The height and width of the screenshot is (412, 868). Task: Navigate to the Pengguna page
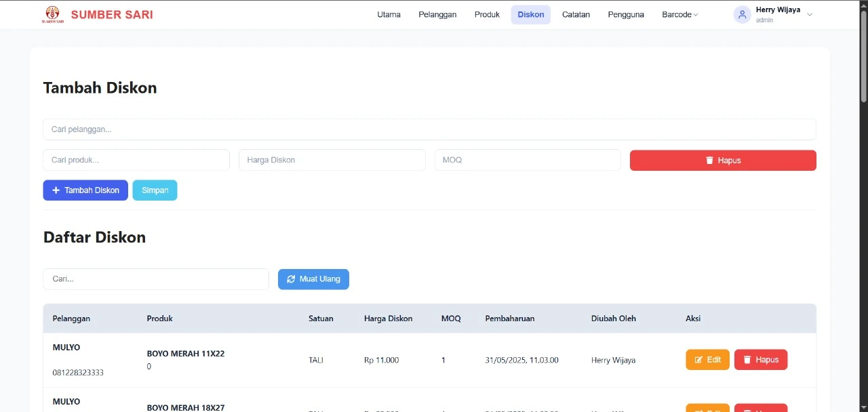pyautogui.click(x=625, y=14)
